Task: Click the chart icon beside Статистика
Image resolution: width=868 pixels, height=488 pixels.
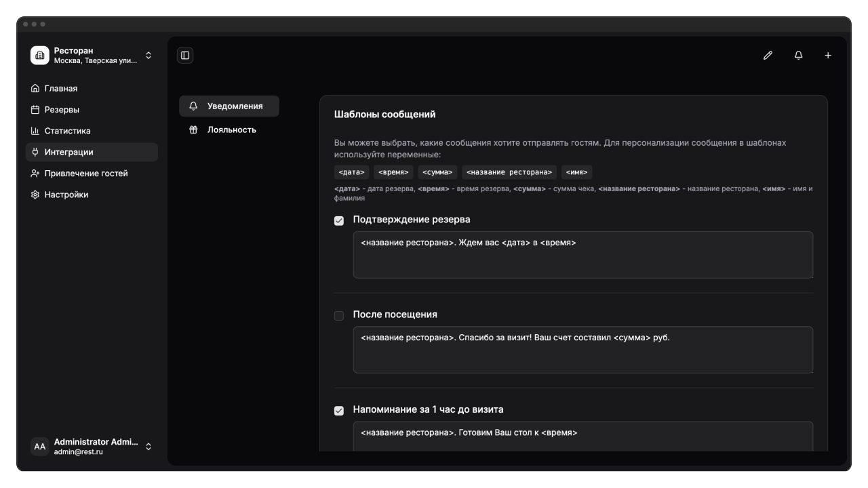Action: (35, 131)
